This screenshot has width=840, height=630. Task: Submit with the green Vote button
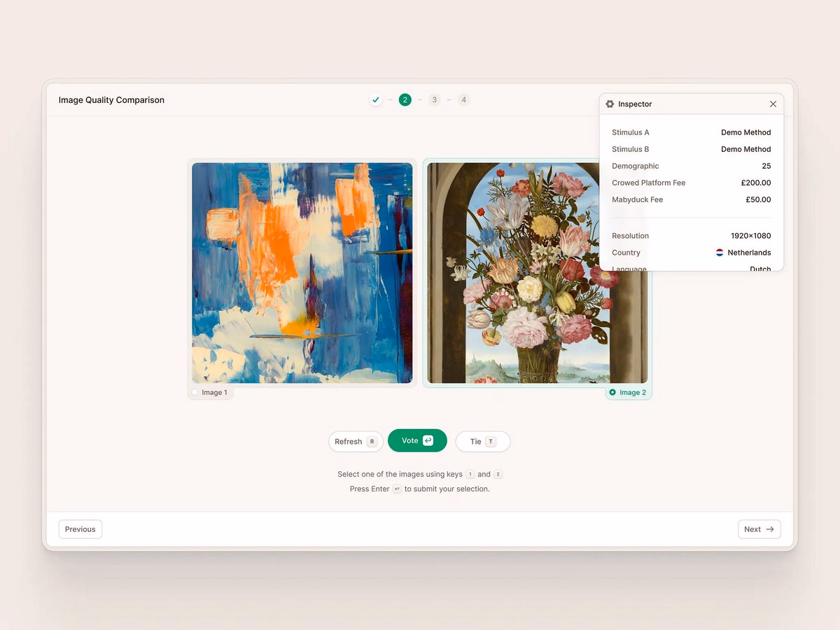[417, 440]
